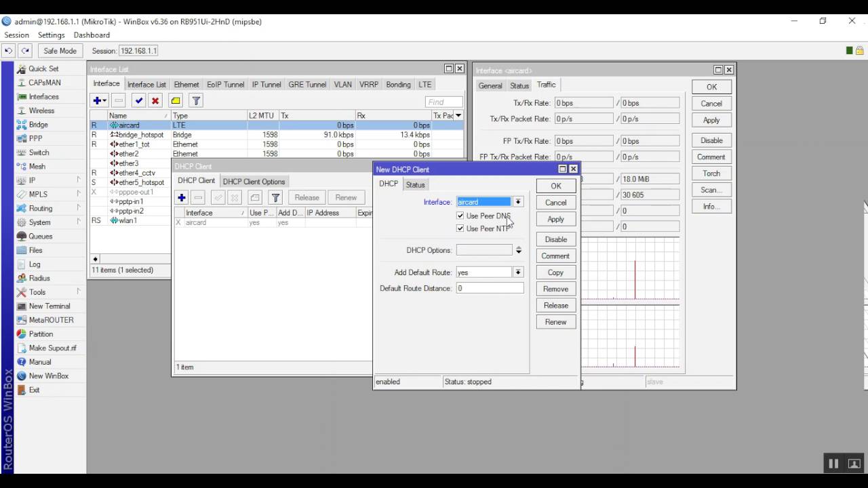Screen dimensions: 868x488
Task: Select bridge_hotspot row in Interface List
Action: tap(277, 135)
